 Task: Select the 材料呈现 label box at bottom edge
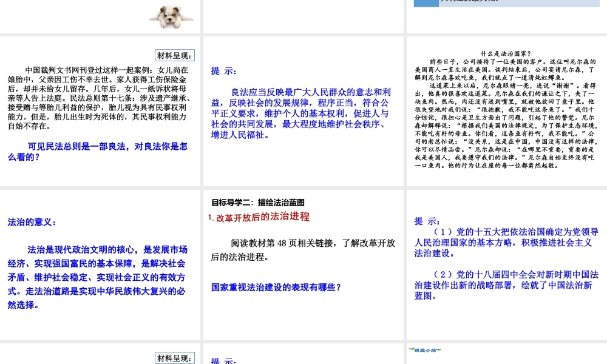175,358
